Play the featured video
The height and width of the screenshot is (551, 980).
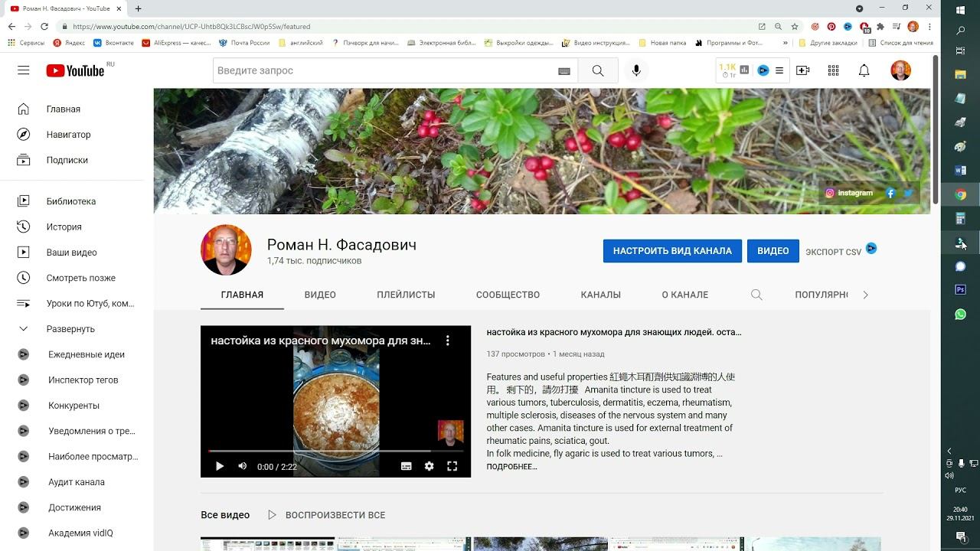pos(220,466)
